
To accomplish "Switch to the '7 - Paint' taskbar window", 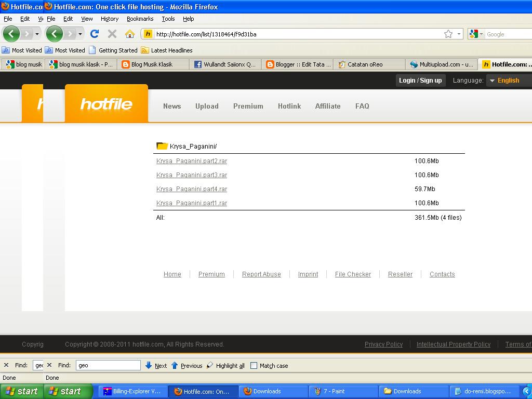I will pyautogui.click(x=343, y=391).
